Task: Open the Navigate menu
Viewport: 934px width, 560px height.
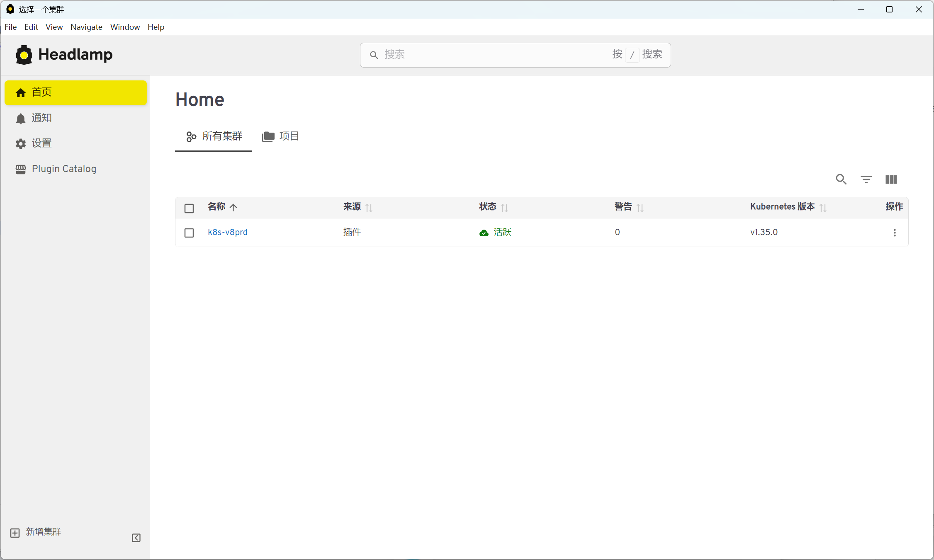Action: [86, 27]
